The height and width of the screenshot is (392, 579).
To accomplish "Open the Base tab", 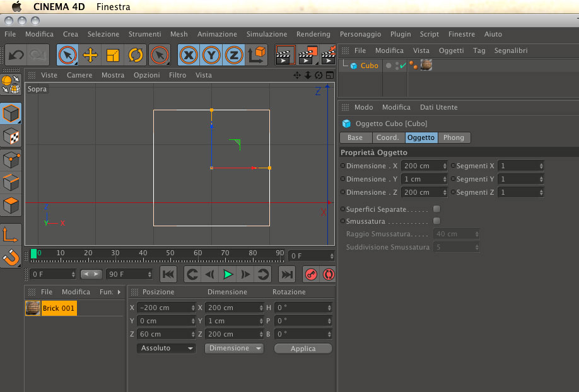I will 355,137.
